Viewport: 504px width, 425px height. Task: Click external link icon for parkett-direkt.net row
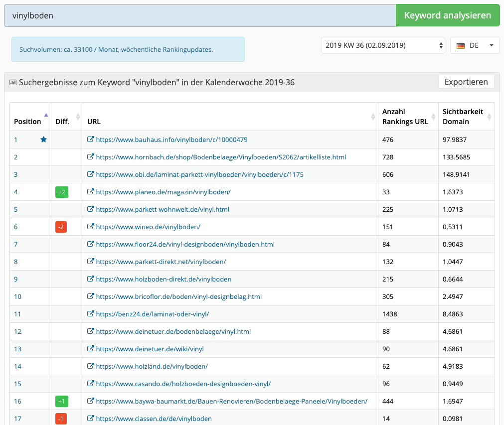click(91, 261)
